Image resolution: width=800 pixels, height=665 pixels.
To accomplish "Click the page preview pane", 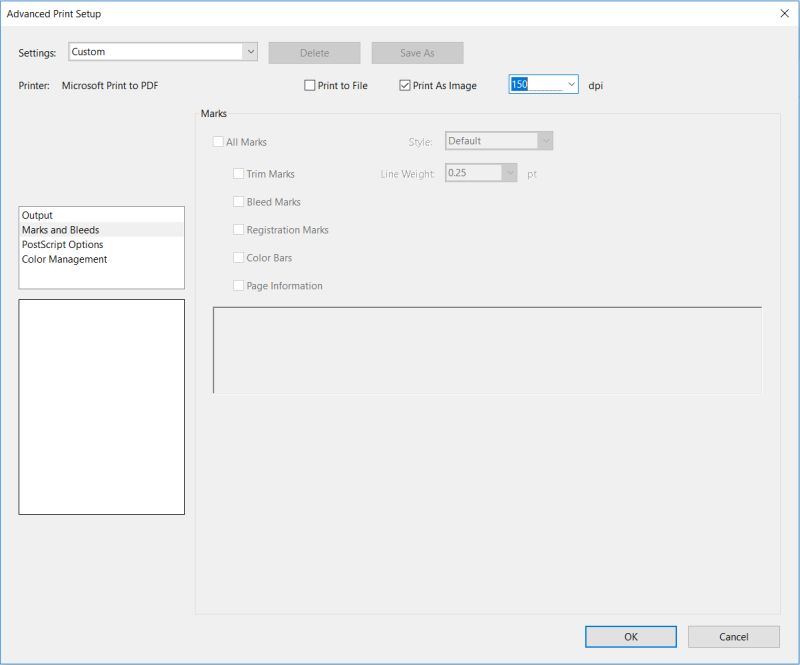I will tap(102, 407).
